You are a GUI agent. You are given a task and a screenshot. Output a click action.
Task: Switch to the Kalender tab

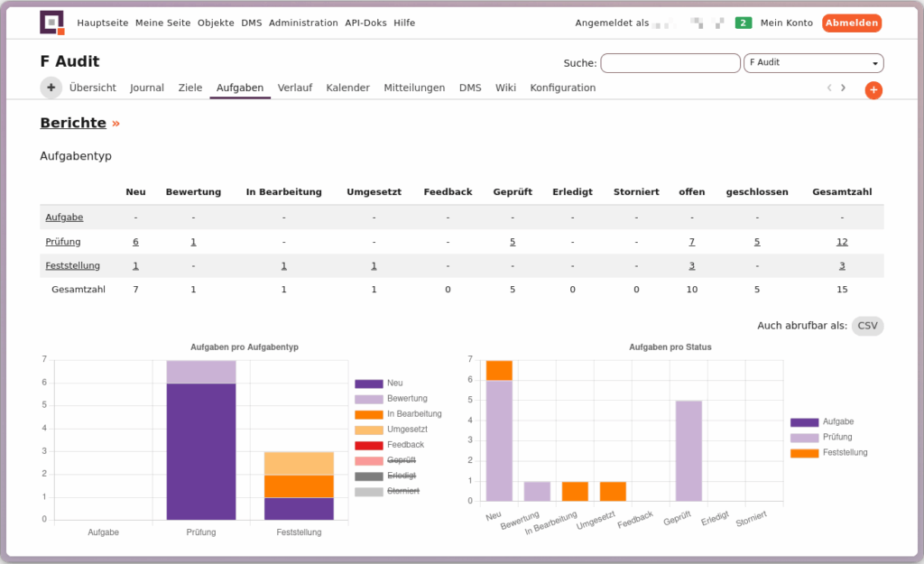[347, 88]
